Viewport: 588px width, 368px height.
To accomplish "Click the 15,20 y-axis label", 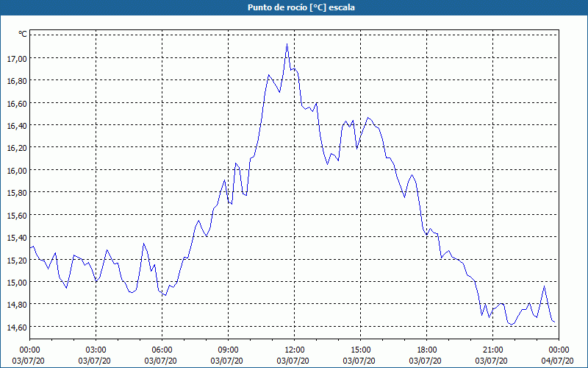I will 16,260.
